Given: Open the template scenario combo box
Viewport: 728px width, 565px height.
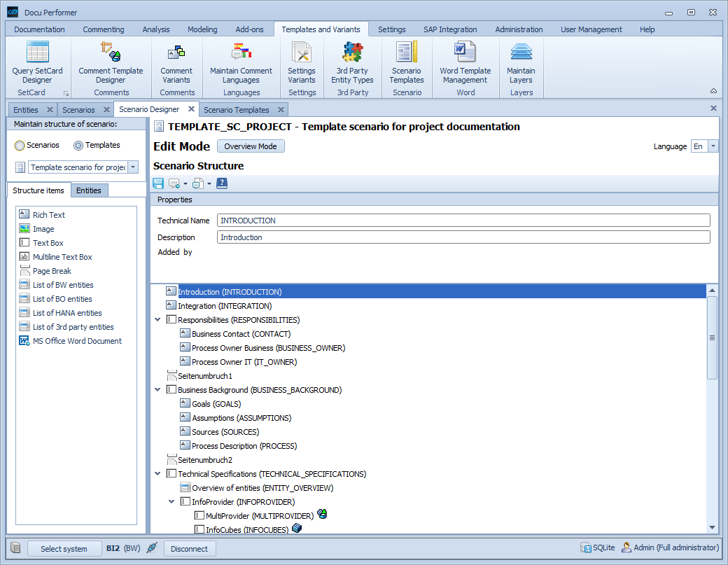Looking at the screenshot, I should pos(133,167).
